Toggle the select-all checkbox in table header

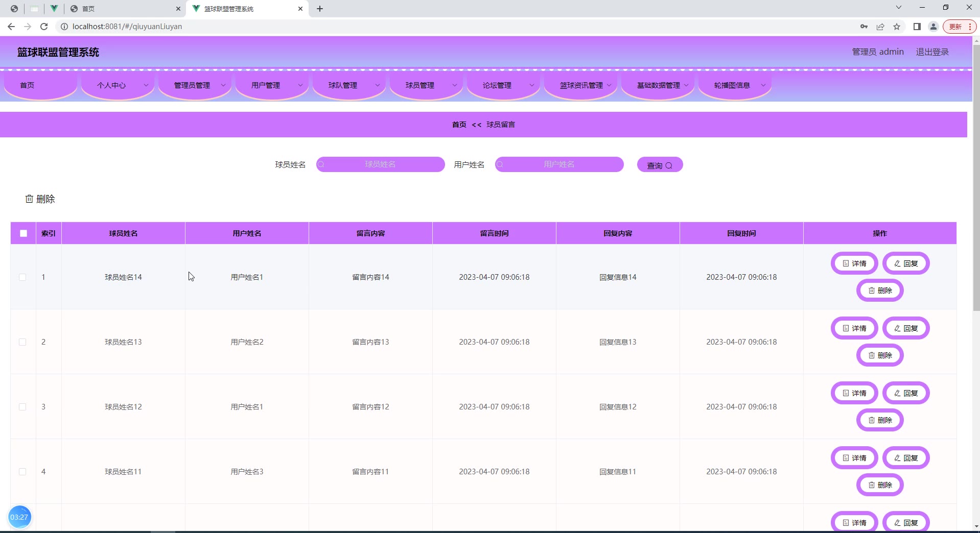(x=24, y=233)
